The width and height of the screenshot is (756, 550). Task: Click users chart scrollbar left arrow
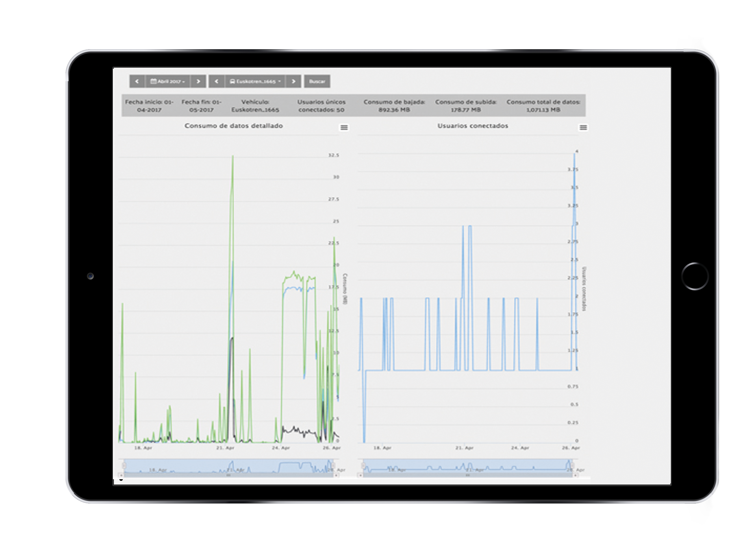pyautogui.click(x=360, y=475)
